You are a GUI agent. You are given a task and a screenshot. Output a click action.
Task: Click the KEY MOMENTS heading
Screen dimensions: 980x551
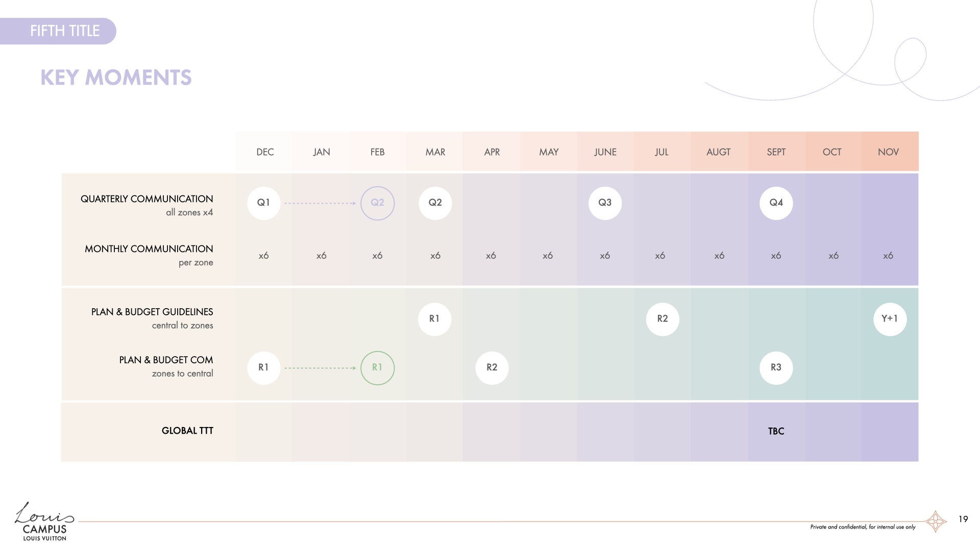116,78
